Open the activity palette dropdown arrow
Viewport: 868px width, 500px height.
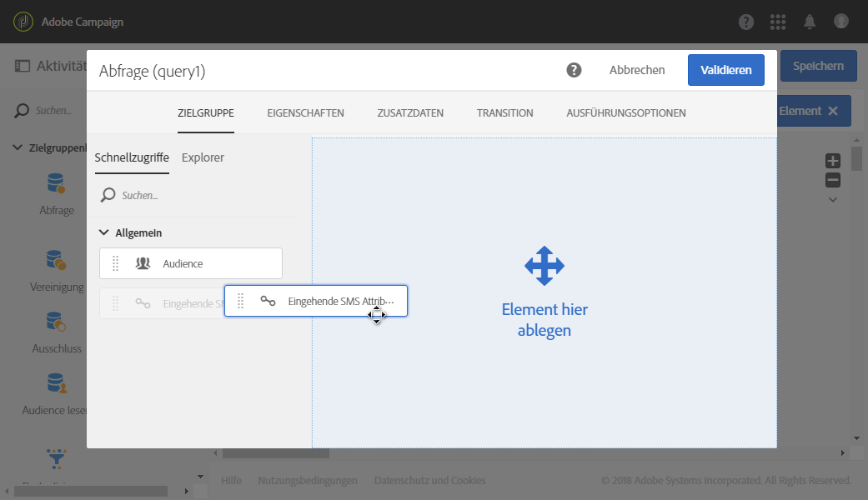point(200,476)
